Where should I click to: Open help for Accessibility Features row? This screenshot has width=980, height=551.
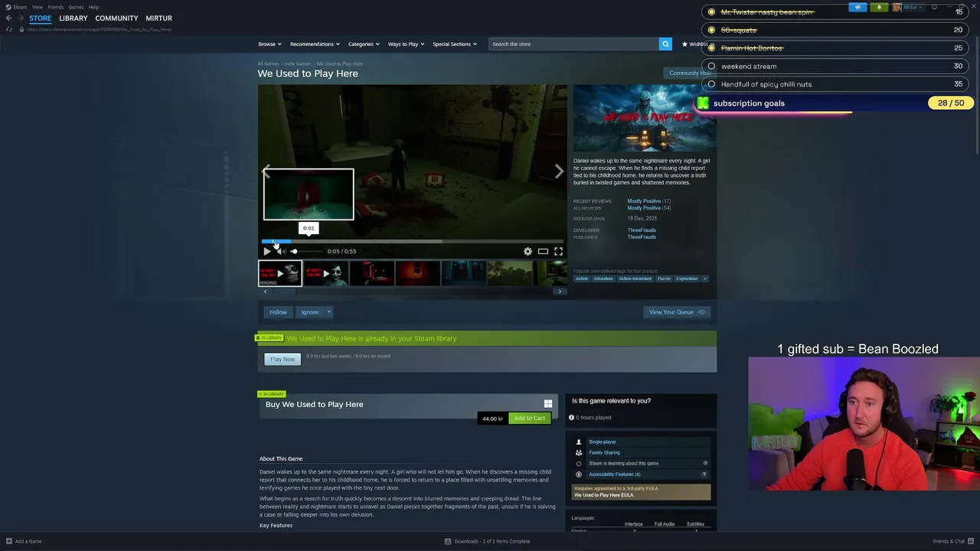coord(704,474)
